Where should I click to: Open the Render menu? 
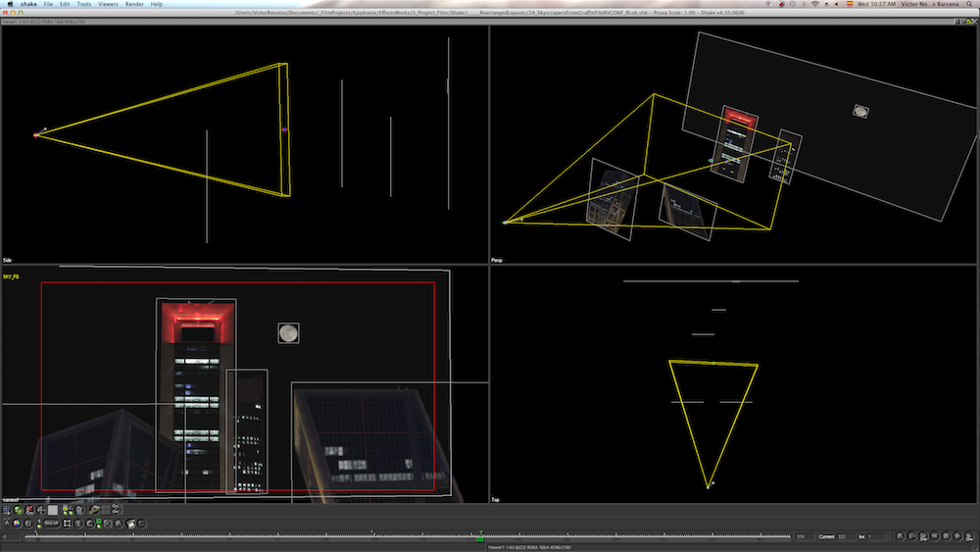pos(134,5)
